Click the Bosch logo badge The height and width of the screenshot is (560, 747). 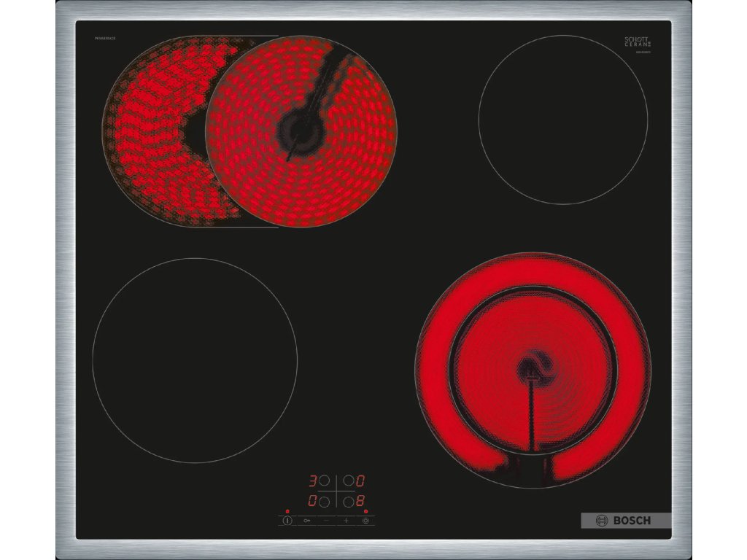[x=625, y=521]
